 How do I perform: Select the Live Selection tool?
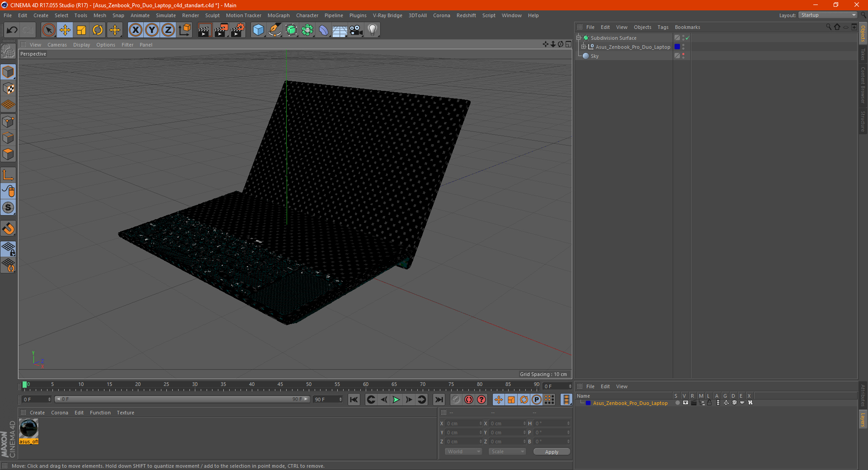(48, 30)
